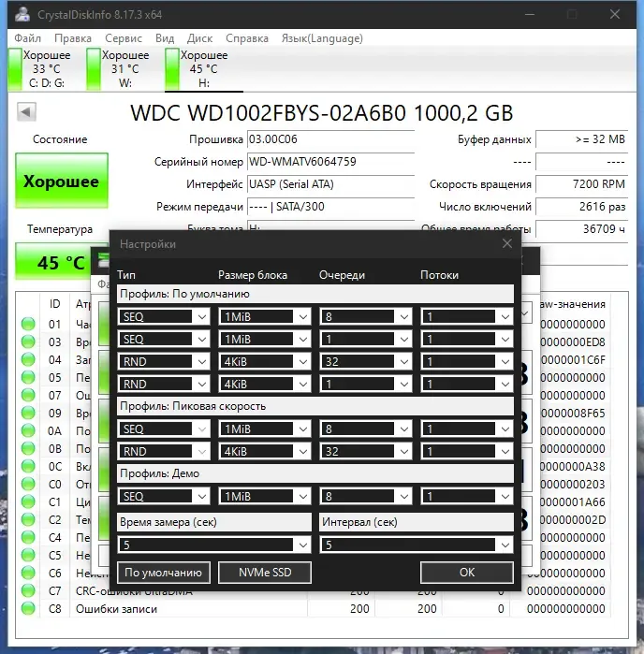The width and height of the screenshot is (644, 654).
Task: Click the green status dot for attribute 01
Action: click(28, 324)
